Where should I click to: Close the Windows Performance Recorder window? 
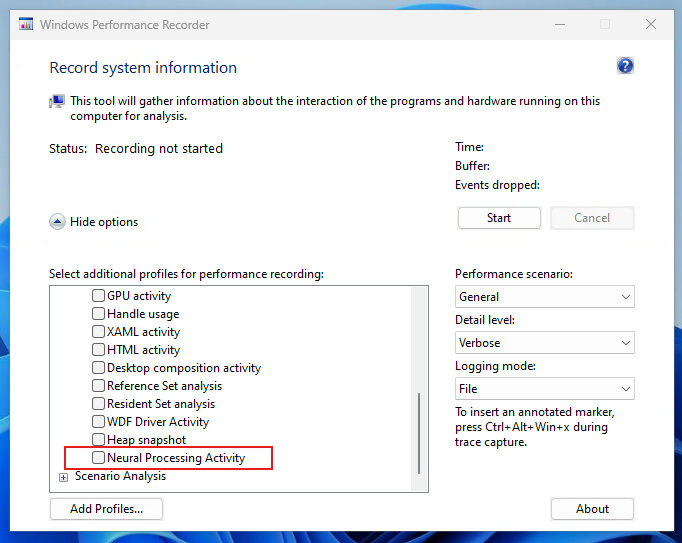coord(651,24)
